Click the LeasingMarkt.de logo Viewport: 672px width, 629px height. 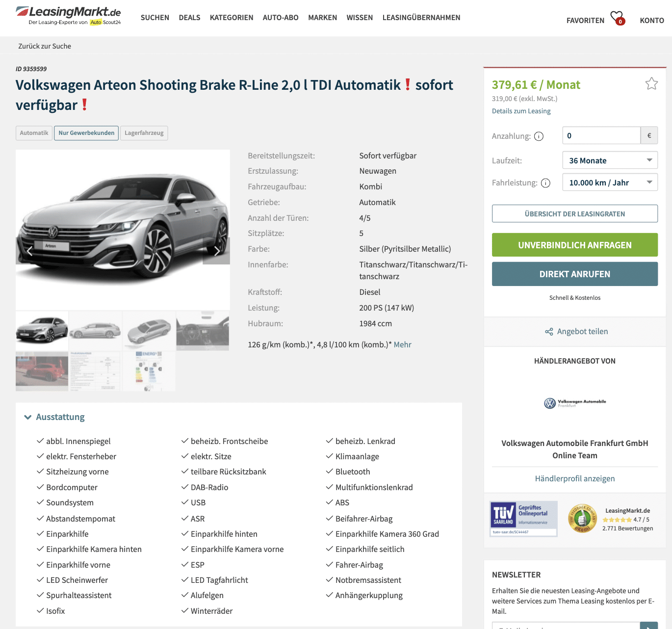68,15
